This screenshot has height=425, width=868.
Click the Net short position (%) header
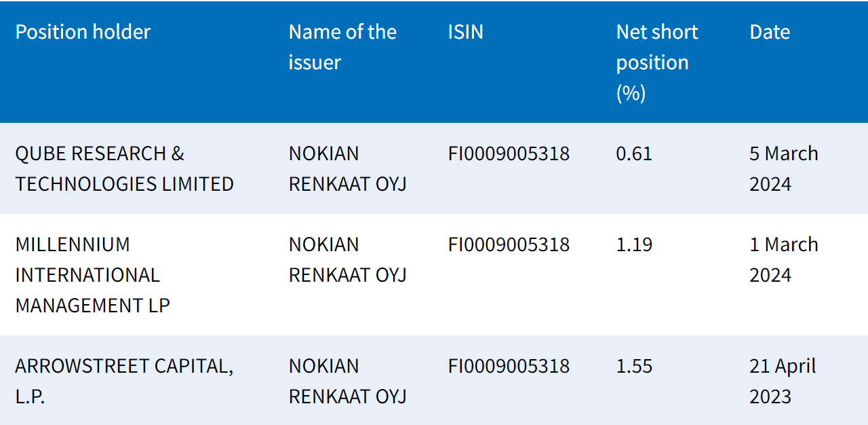[x=656, y=62]
